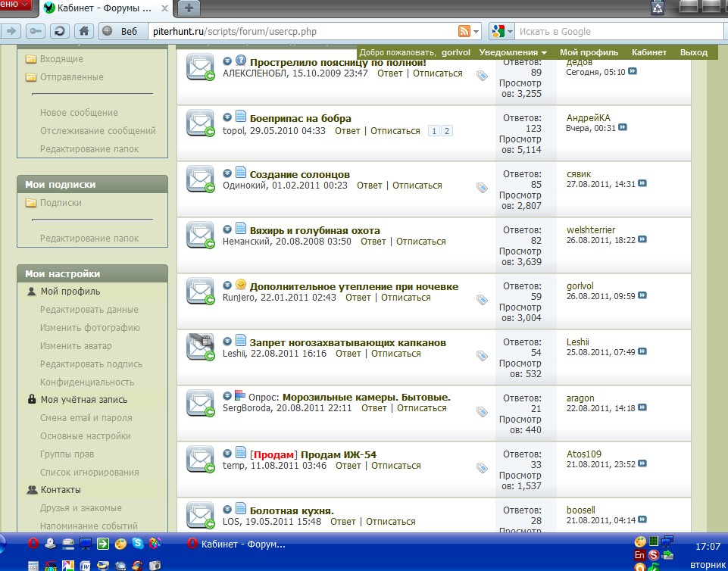Go to the browser home page icon

point(84,31)
